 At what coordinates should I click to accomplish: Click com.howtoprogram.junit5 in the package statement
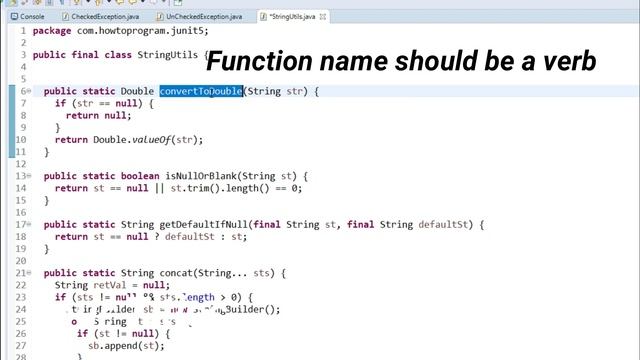(141, 31)
